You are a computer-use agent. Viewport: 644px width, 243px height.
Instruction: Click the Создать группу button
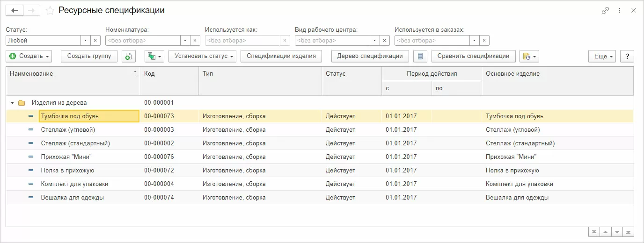pos(89,56)
